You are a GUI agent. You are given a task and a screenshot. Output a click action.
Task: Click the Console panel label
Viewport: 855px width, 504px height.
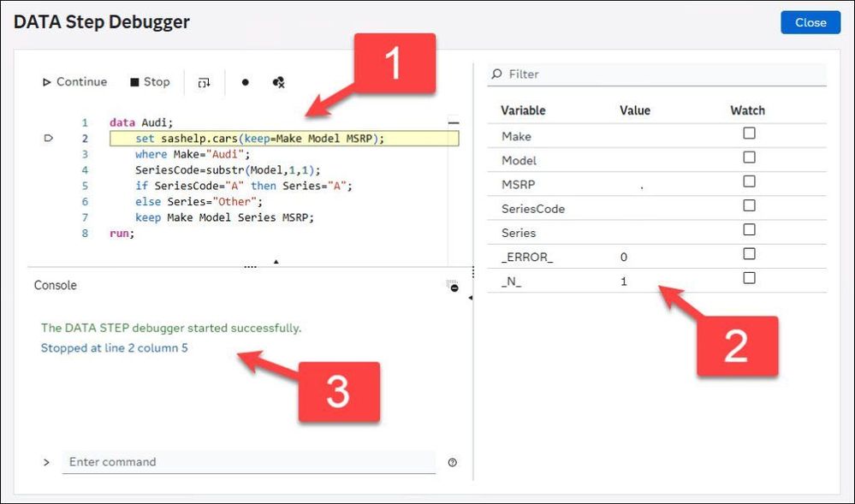click(x=55, y=285)
